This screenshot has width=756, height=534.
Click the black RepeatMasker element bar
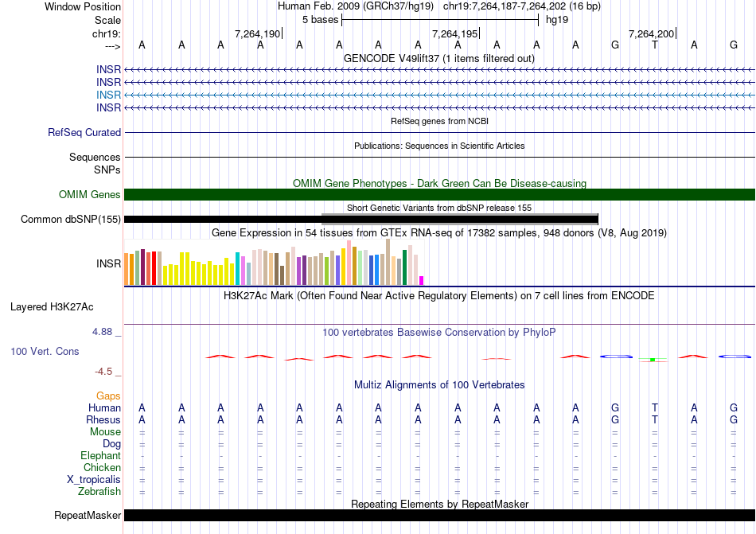(439, 515)
